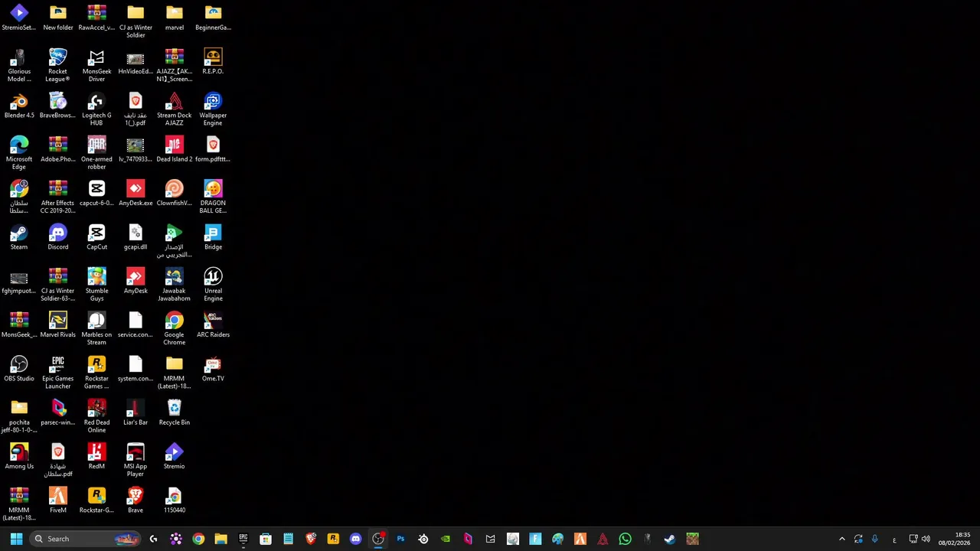Select the Dead Island 2 desktop icon

174,149
